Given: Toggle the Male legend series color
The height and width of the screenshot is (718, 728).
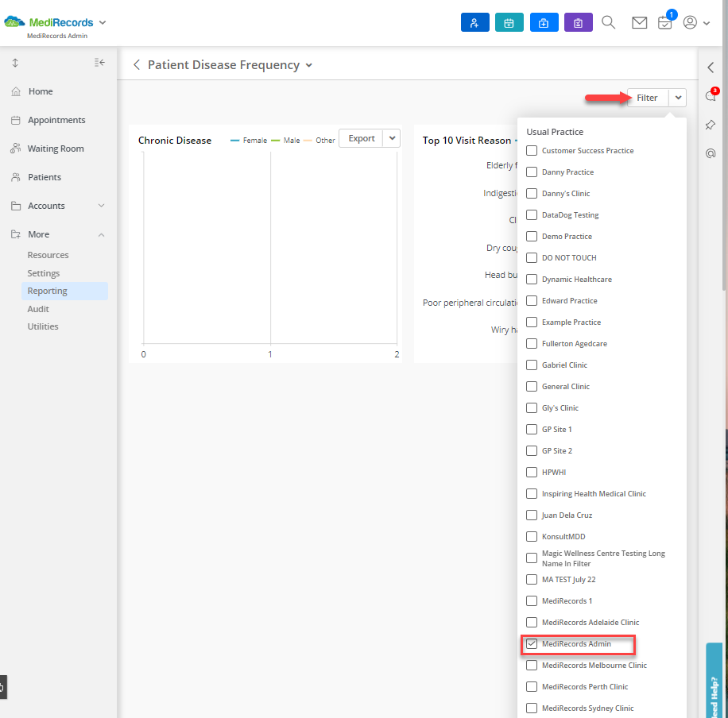Looking at the screenshot, I should pos(276,141).
